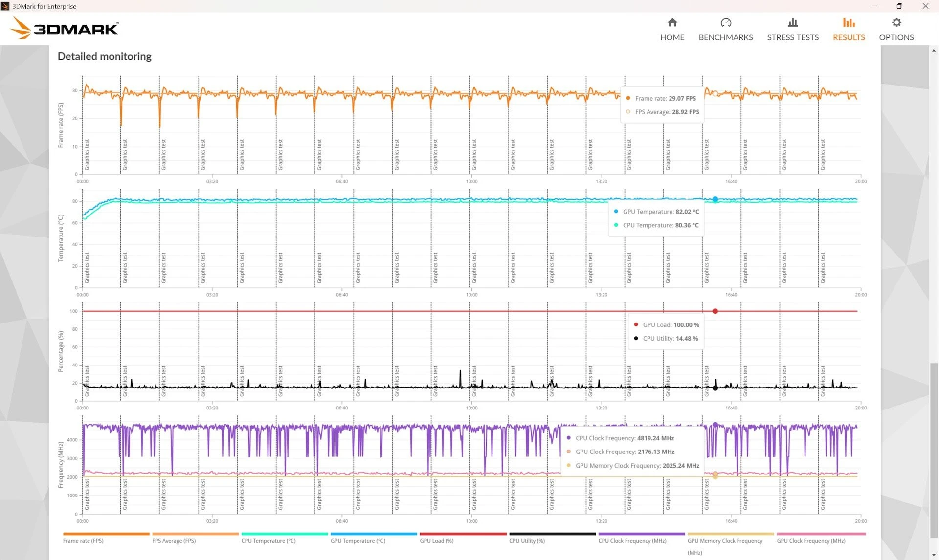
Task: Open the Results chart icon
Action: point(849,22)
